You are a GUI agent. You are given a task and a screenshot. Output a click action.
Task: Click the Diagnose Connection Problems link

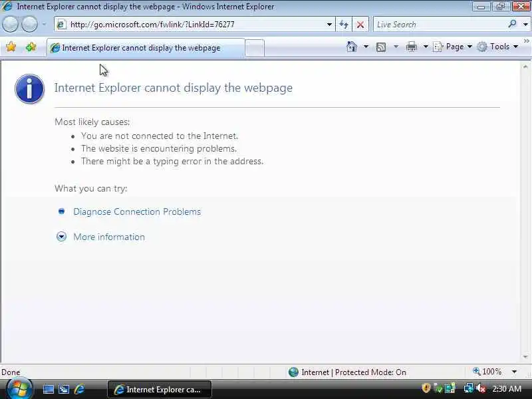[137, 211]
